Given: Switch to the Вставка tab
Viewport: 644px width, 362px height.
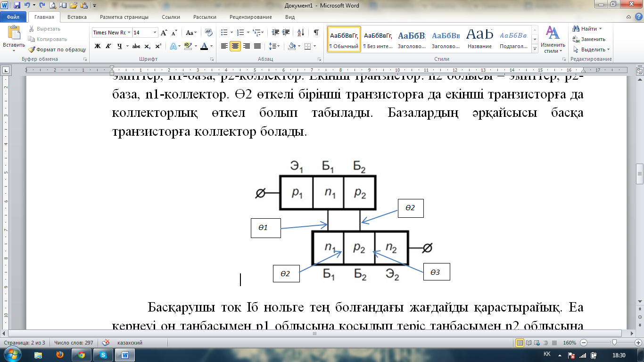Looking at the screenshot, I should (77, 17).
